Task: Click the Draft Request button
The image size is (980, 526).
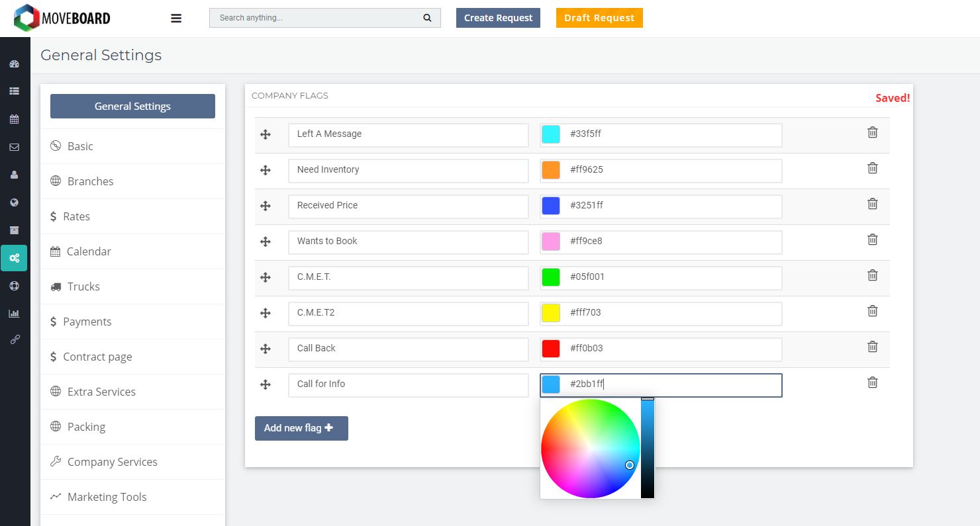Action: click(599, 18)
